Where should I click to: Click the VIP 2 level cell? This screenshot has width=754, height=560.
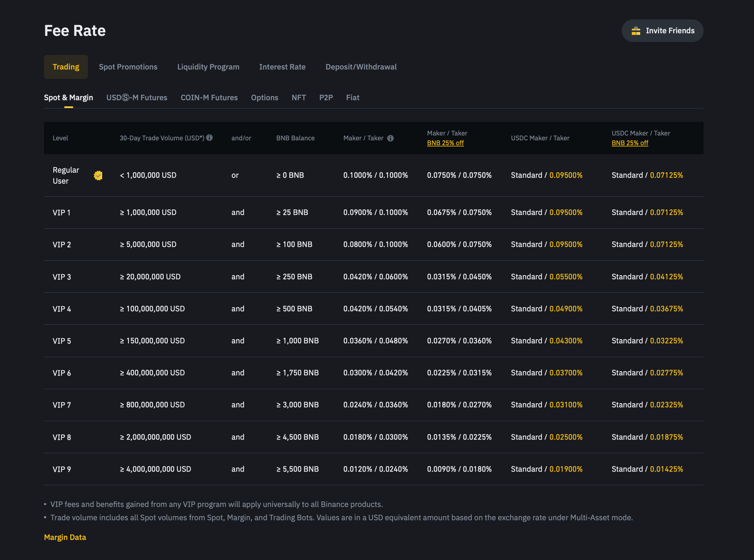click(x=62, y=244)
